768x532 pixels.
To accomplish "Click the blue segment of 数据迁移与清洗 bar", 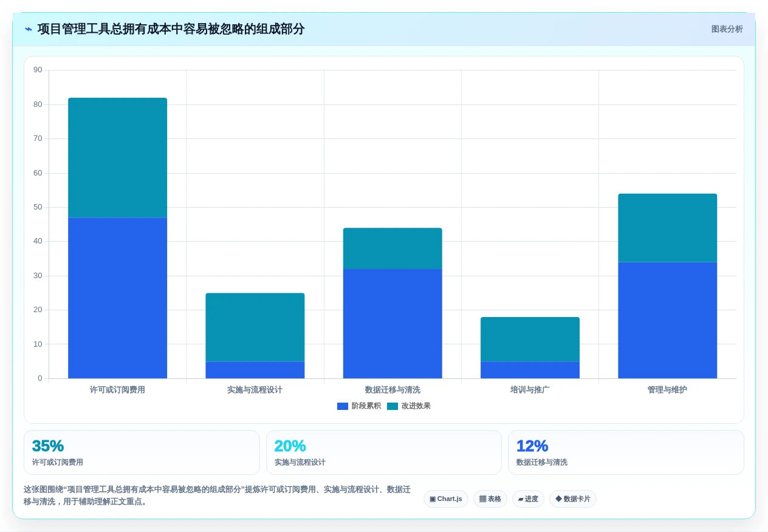I will 393,324.
